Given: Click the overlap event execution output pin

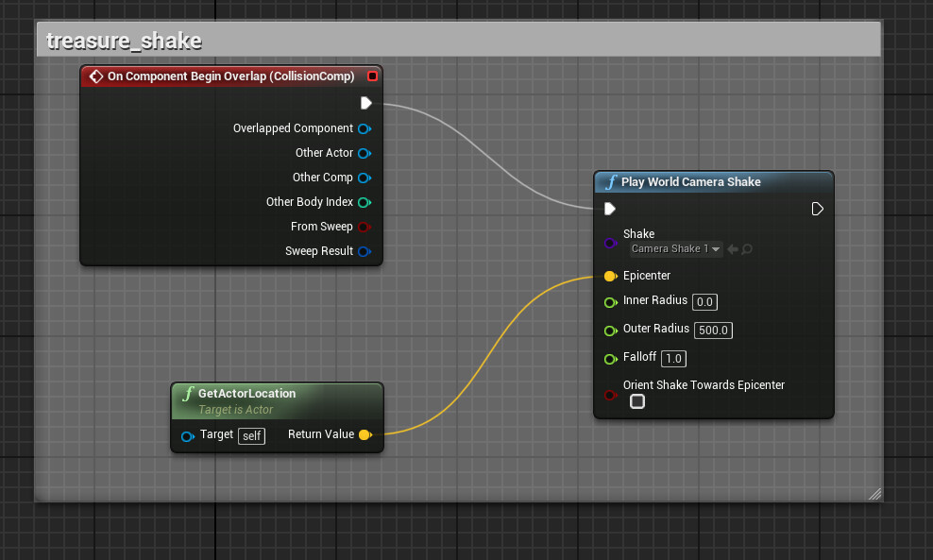Looking at the screenshot, I should (366, 103).
